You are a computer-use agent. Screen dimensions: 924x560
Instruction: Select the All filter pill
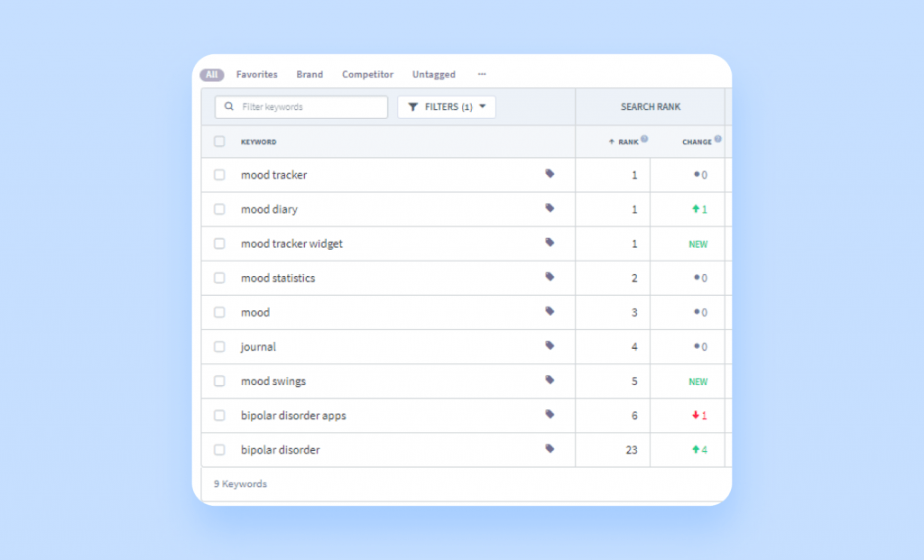[x=211, y=74]
